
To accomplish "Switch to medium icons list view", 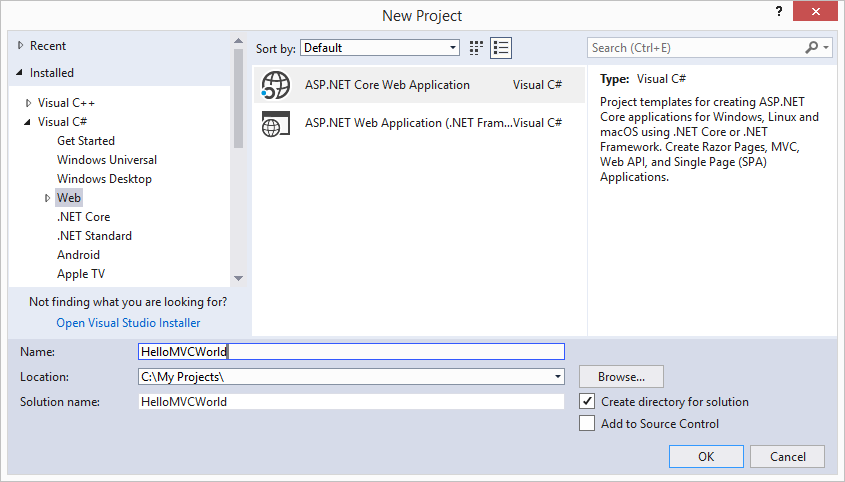I will tap(501, 48).
